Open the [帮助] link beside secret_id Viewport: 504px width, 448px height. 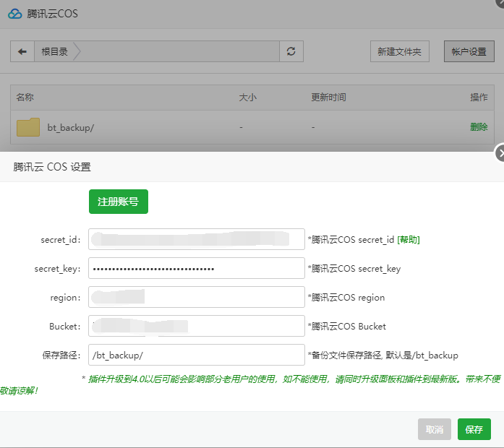tap(409, 239)
